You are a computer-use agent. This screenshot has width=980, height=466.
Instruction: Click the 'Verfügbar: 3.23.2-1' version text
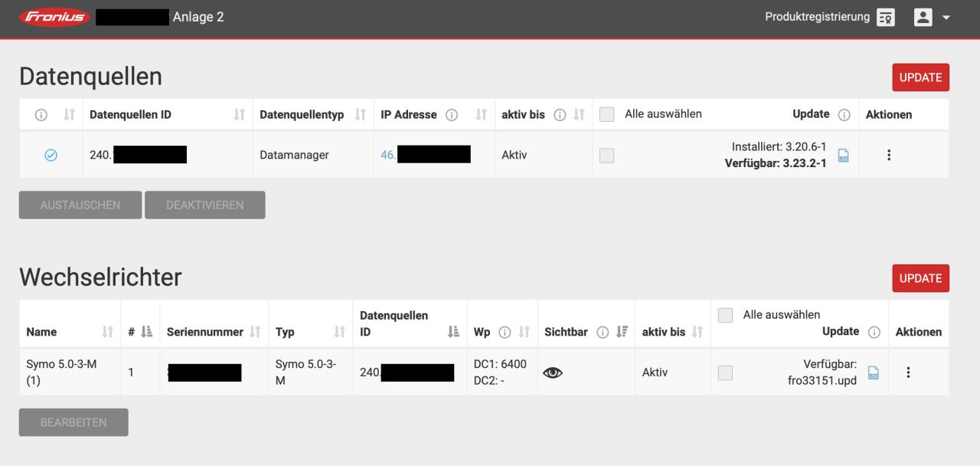(x=776, y=163)
